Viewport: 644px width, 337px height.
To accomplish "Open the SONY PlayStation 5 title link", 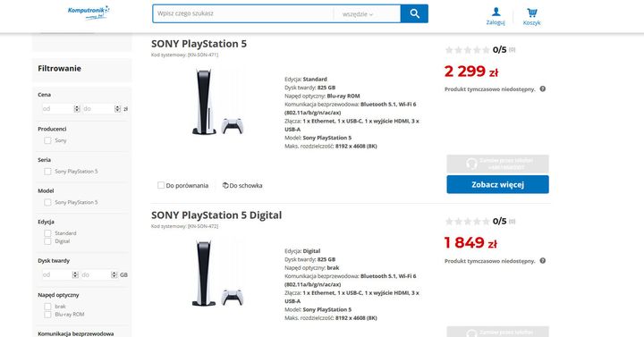I will pyautogui.click(x=199, y=44).
